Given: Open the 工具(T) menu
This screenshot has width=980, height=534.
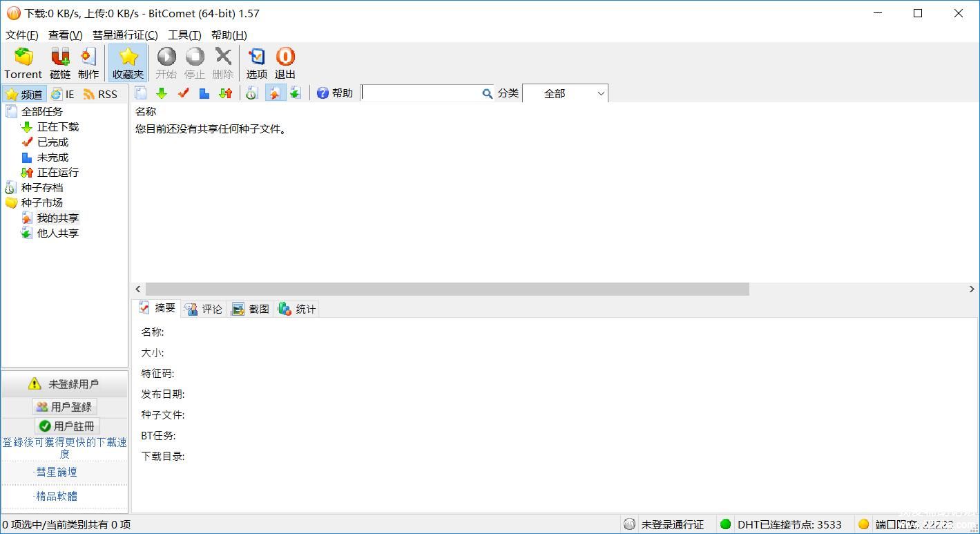Looking at the screenshot, I should 184,35.
